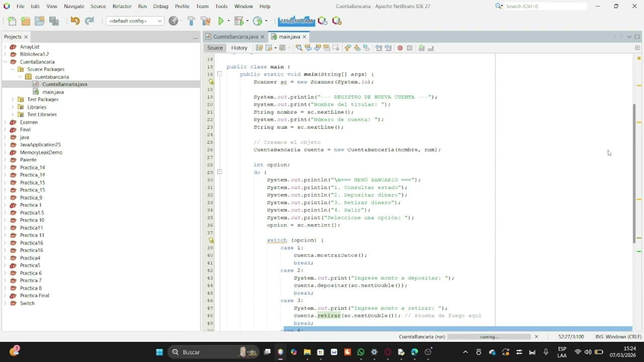Click the Find Previous Occurrence icon
644x362 pixels.
click(308, 48)
